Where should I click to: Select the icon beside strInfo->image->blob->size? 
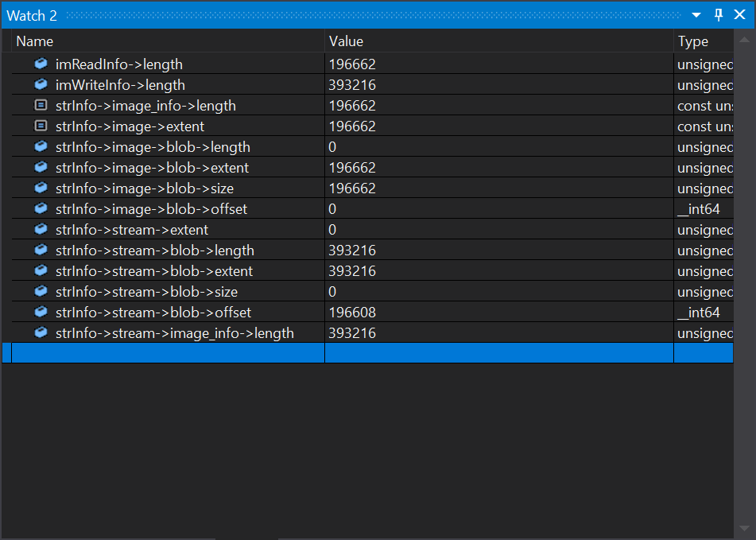pyautogui.click(x=40, y=188)
